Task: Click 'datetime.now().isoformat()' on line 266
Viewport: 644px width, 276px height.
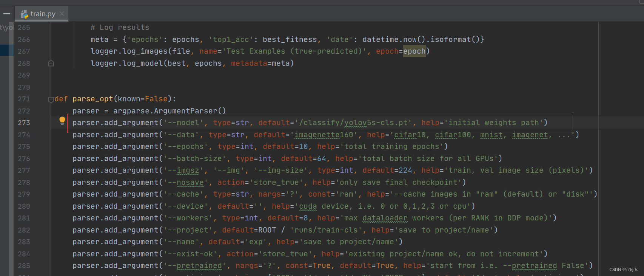Action: coord(421,39)
